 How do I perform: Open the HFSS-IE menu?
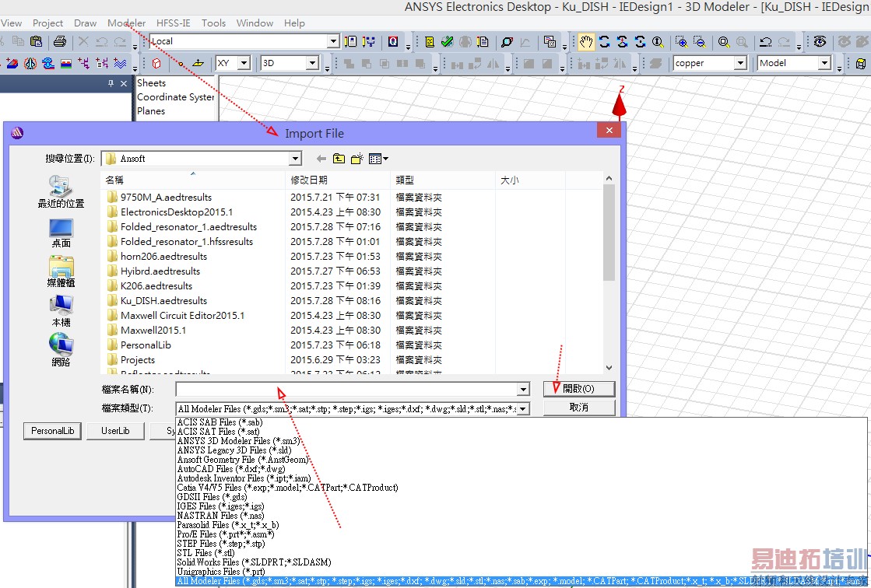pos(173,23)
